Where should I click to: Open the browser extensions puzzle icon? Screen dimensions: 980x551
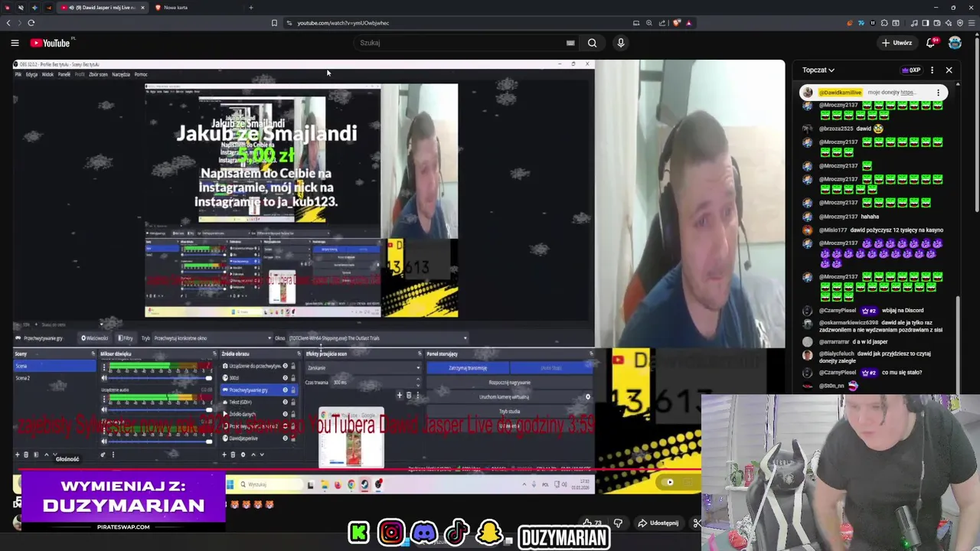[x=884, y=23]
